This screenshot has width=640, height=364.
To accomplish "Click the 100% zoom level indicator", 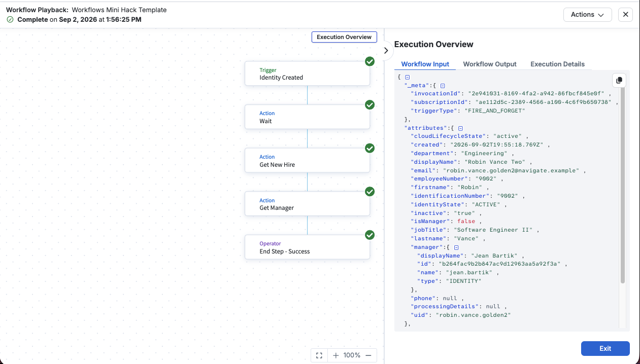I will click(x=352, y=355).
